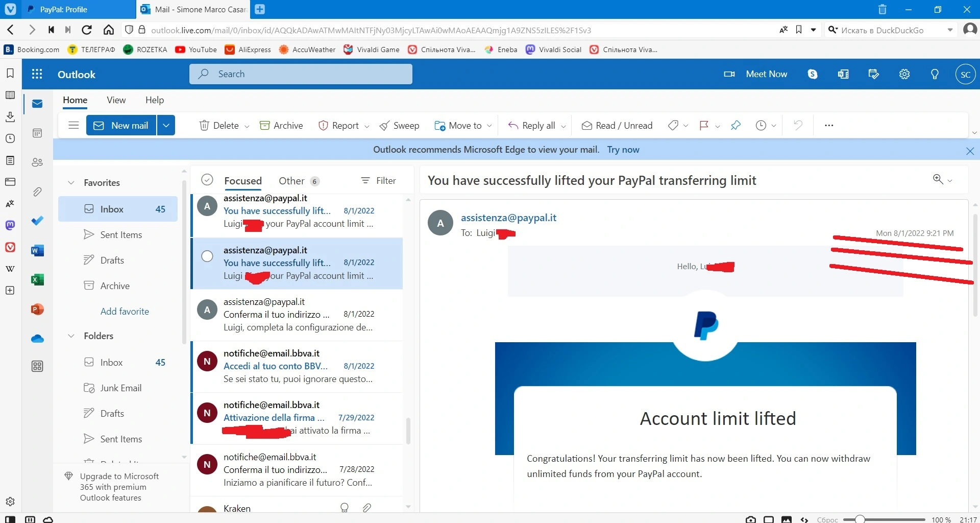Image resolution: width=980 pixels, height=523 pixels.
Task: Toggle images loading in Vivaldi status bar
Action: click(x=786, y=519)
